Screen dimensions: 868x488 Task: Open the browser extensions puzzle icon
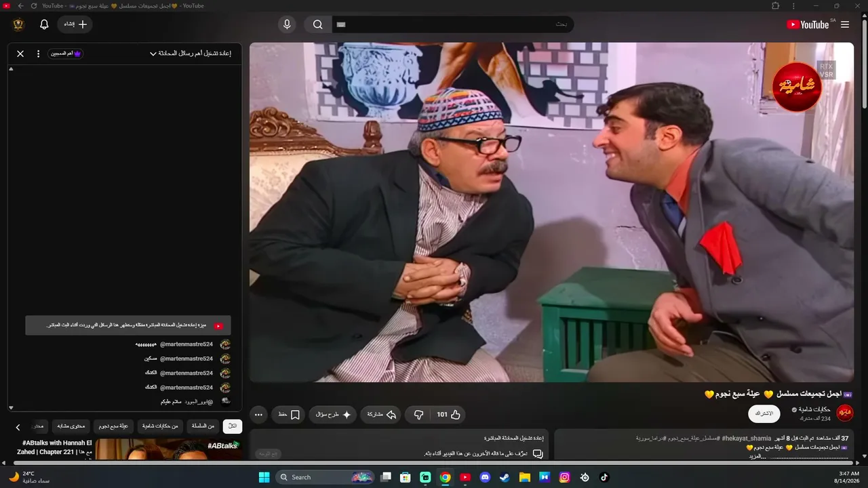click(776, 6)
